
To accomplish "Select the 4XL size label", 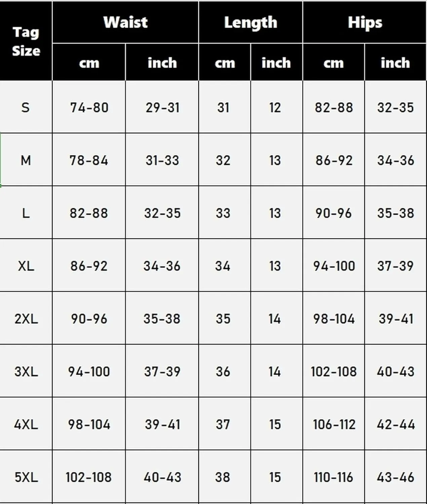I will click(x=26, y=424).
